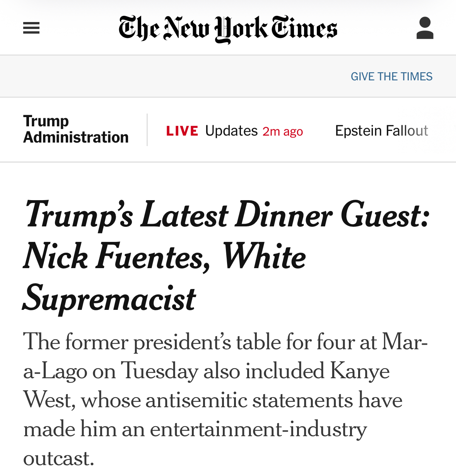The height and width of the screenshot is (476, 456).
Task: Open the Trump Administration section
Action: pos(76,129)
